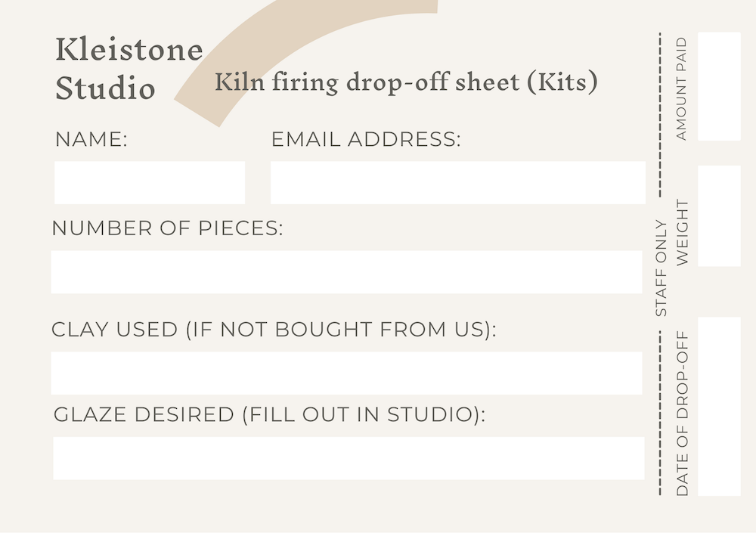756x533 pixels.
Task: Click the STAFF ONLY vertical label
Action: click(661, 268)
